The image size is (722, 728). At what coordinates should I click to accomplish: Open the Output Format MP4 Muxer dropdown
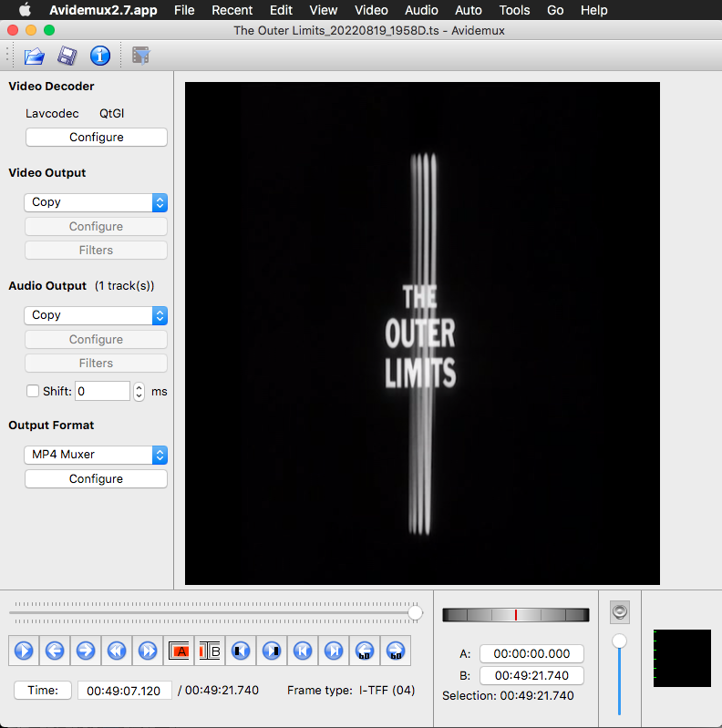tap(96, 455)
